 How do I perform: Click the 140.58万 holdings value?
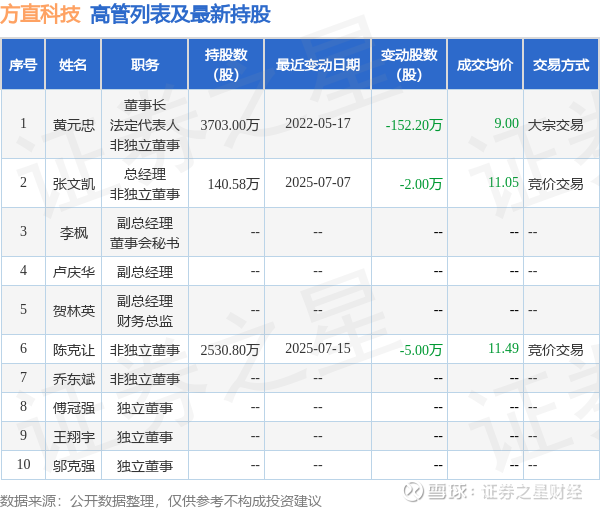pos(233,184)
